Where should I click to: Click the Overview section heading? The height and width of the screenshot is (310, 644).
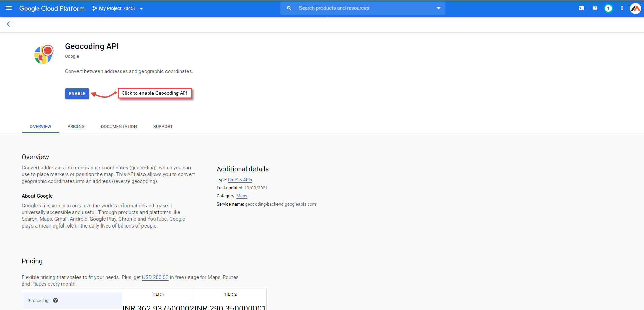point(35,157)
